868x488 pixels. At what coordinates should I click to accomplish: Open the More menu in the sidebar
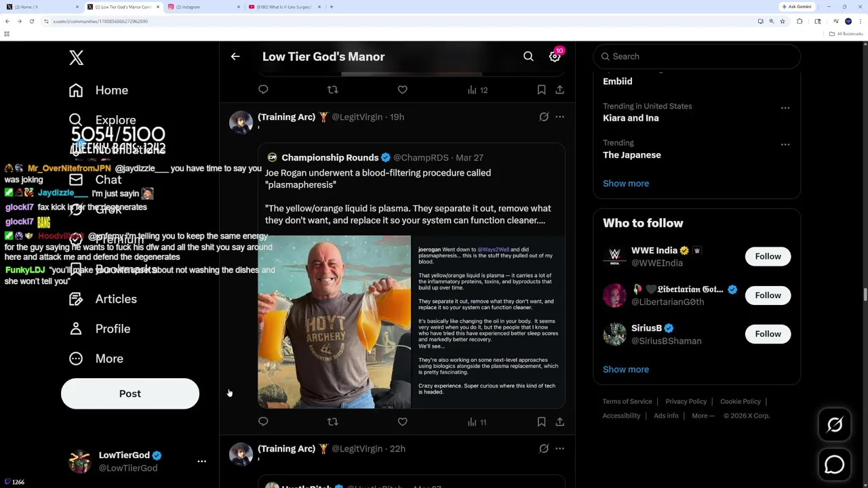pos(96,359)
